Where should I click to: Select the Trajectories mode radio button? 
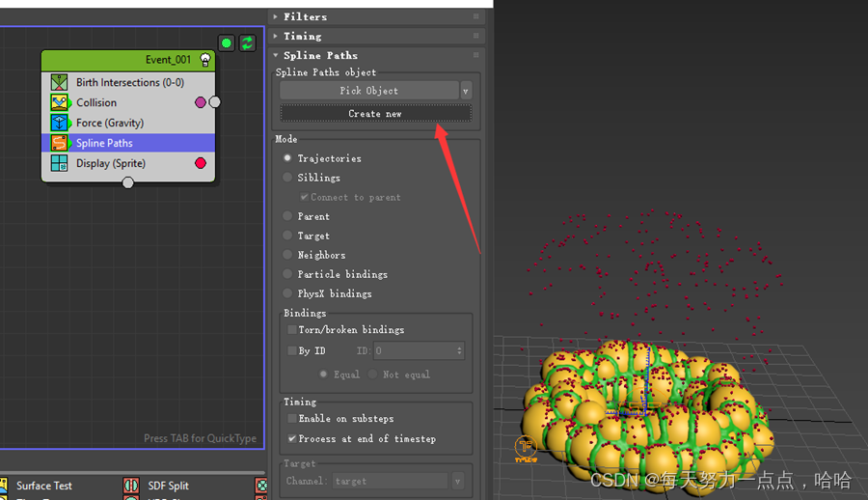[x=287, y=158]
